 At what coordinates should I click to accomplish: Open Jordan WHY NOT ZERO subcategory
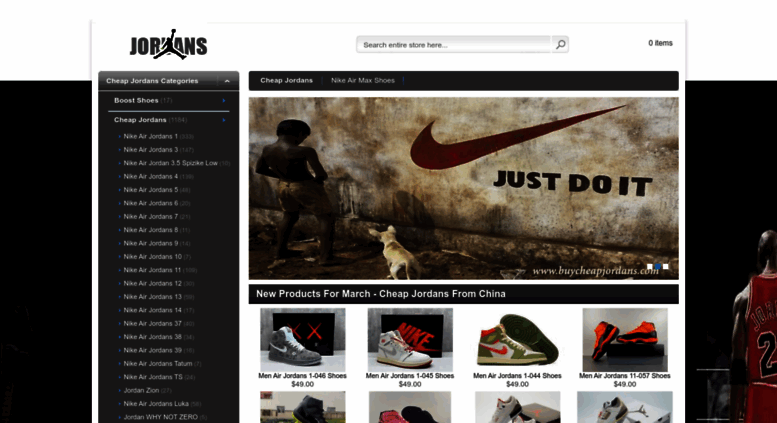click(x=161, y=417)
